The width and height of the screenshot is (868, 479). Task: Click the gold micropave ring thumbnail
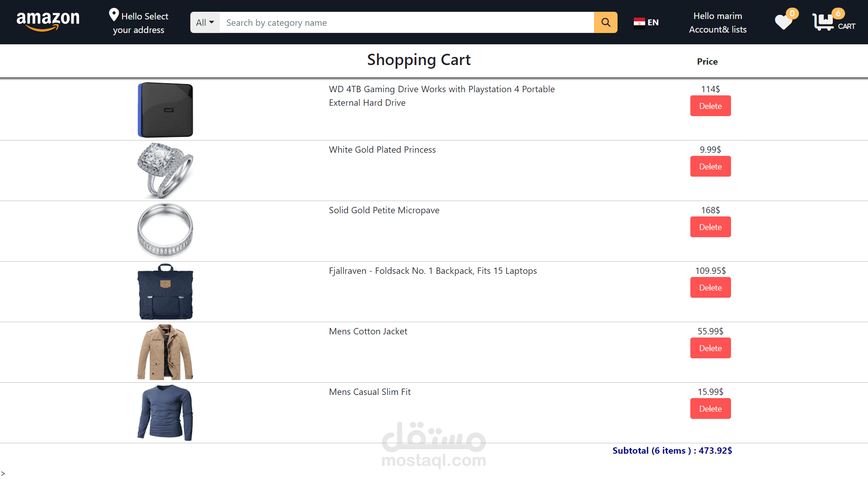[165, 231]
